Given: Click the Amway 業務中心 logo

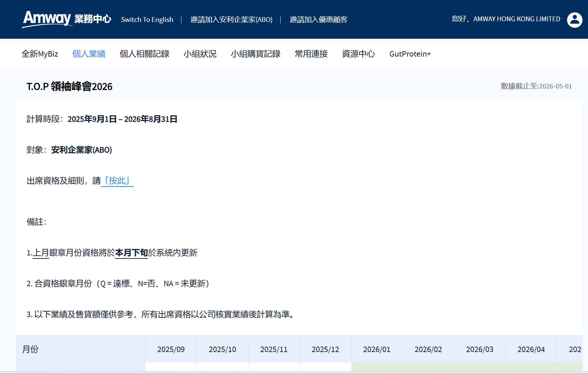Looking at the screenshot, I should tap(67, 19).
